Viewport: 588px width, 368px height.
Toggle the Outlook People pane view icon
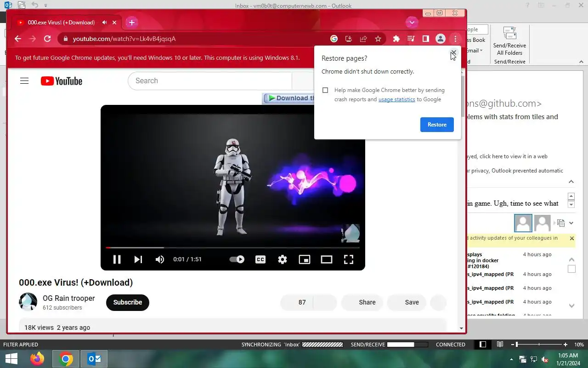pos(561,223)
